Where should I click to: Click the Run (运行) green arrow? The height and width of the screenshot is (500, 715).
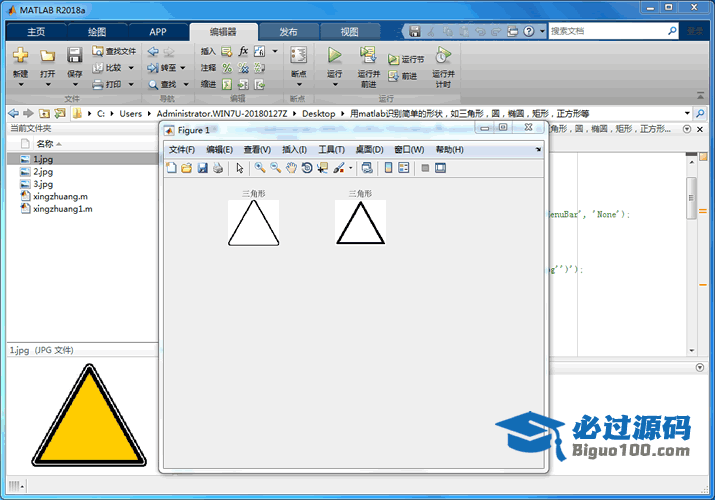335,56
